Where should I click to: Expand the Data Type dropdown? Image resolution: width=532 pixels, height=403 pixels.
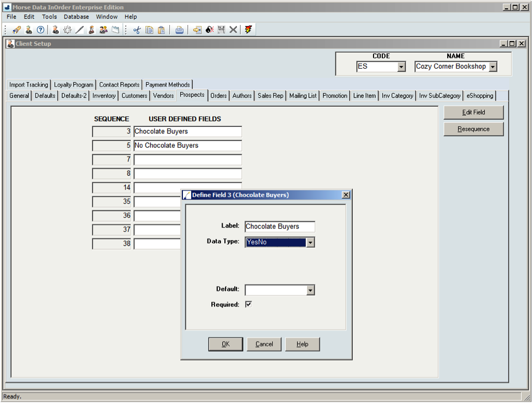[x=310, y=242]
